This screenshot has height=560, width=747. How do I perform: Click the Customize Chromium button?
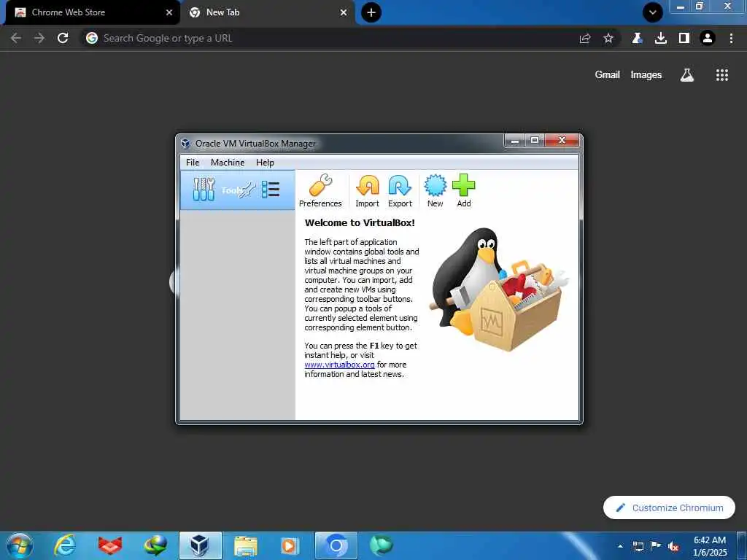669,507
